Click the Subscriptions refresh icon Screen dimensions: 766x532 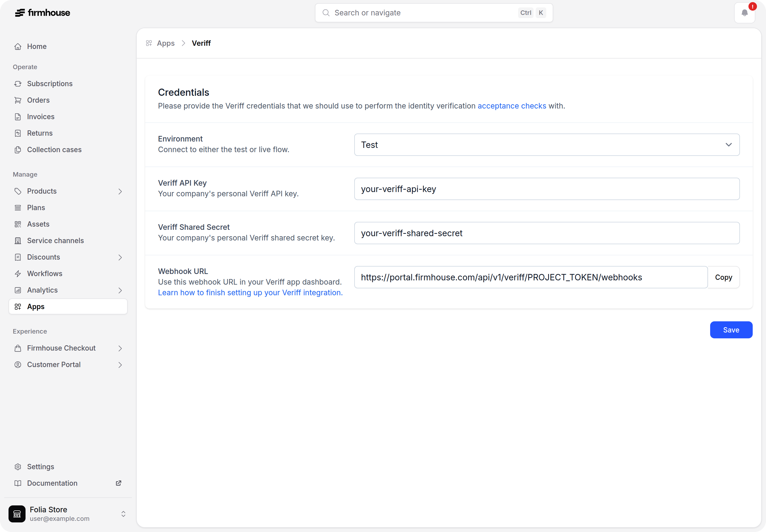coord(18,84)
